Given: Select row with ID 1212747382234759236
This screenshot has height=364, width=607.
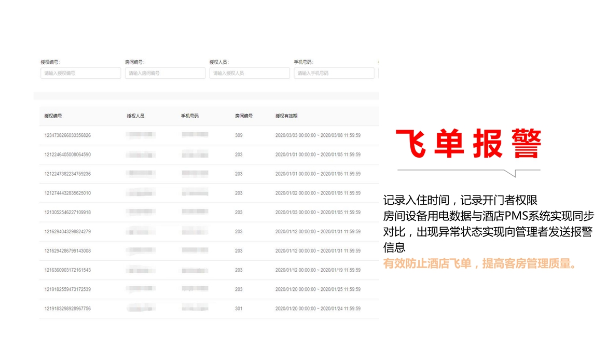Looking at the screenshot, I should tap(67, 174).
